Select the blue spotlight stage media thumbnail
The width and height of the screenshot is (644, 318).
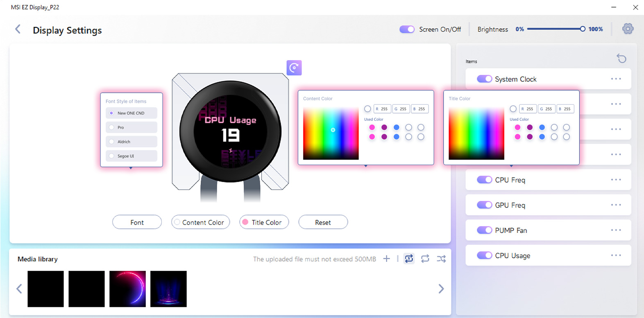click(x=168, y=289)
